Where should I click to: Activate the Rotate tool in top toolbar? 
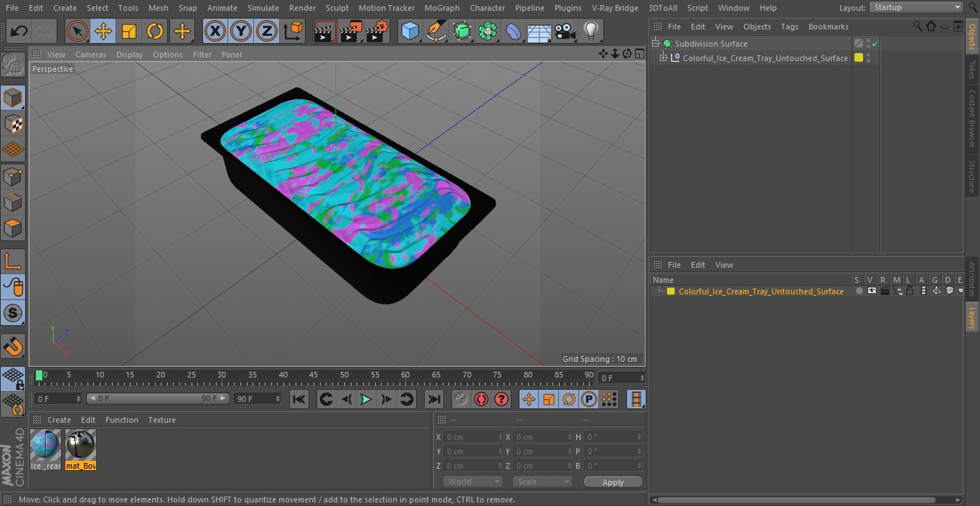coord(155,31)
